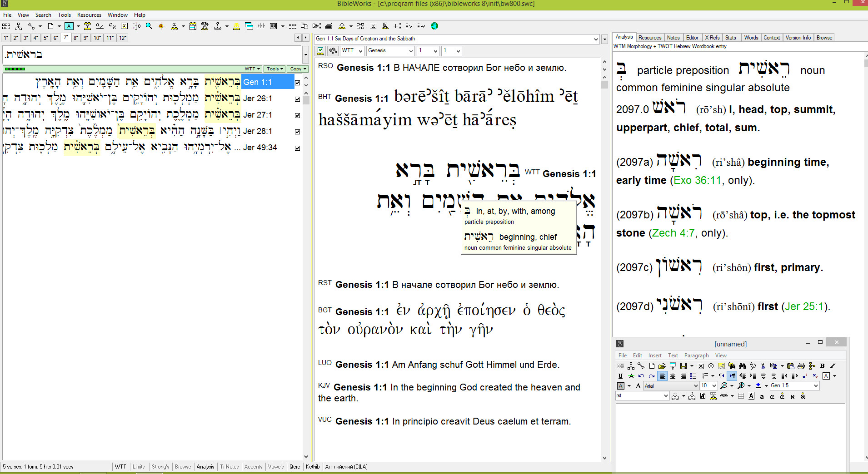Image resolution: width=868 pixels, height=474 pixels.
Task: Save the editor document with floppy icon
Action: pos(683,366)
